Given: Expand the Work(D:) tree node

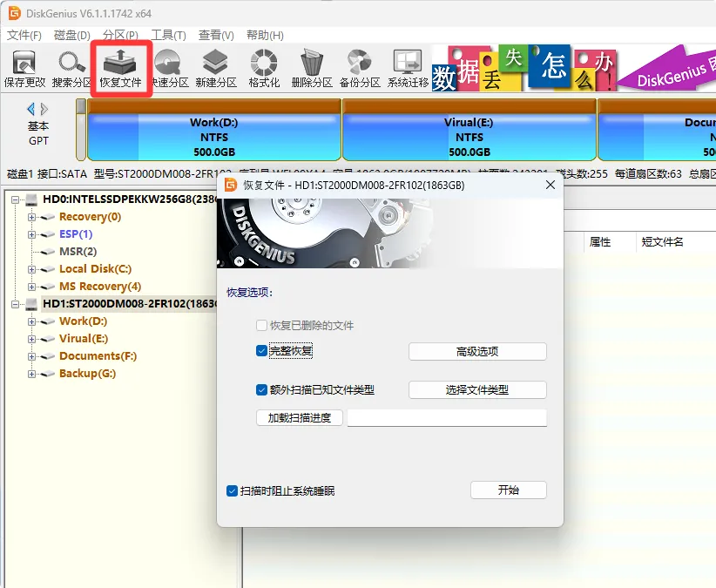Looking at the screenshot, I should (31, 321).
